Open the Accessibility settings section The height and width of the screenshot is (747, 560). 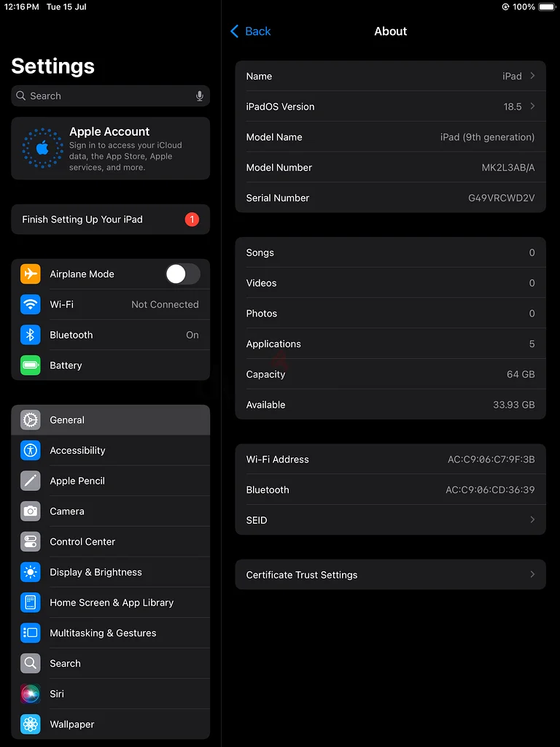111,450
